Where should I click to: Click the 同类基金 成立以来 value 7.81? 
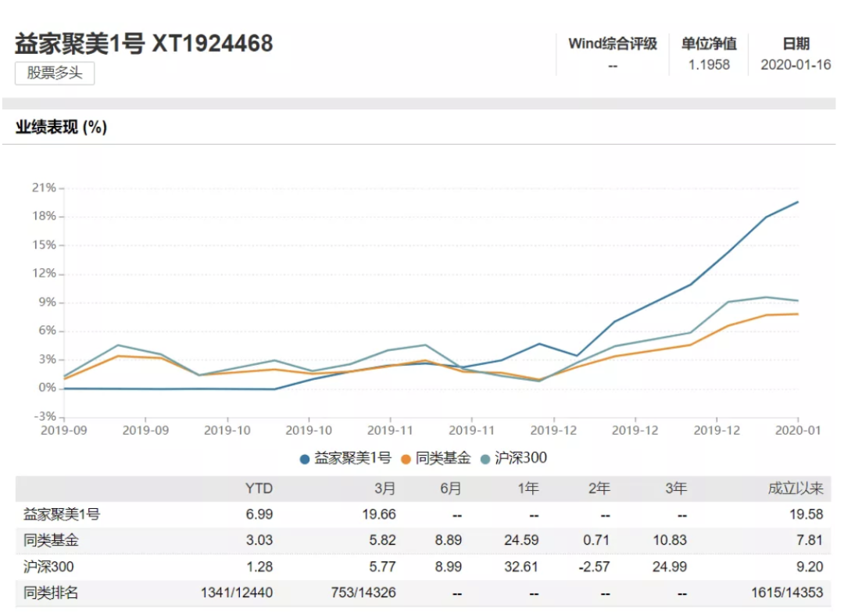click(810, 540)
